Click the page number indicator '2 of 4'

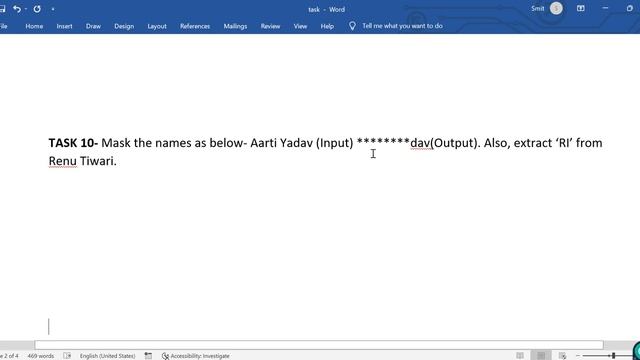(x=10, y=356)
